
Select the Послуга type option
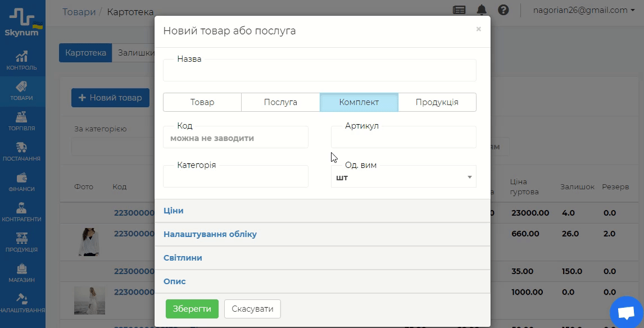pos(280,102)
